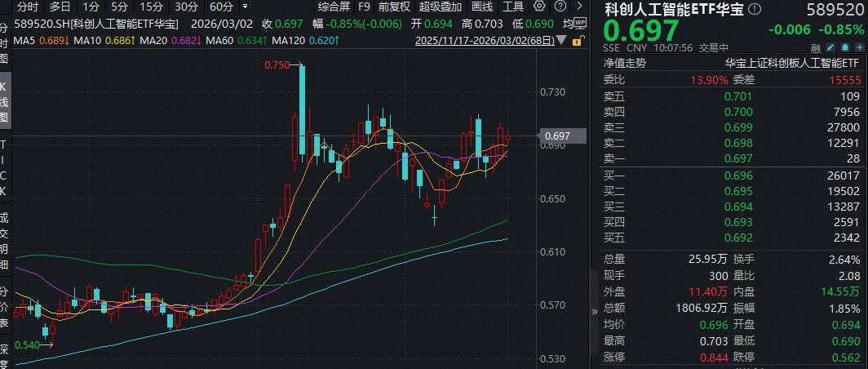Image resolution: width=868 pixels, height=369 pixels.
Task: Open 分时图 in left sidebar
Action: pos(4,43)
